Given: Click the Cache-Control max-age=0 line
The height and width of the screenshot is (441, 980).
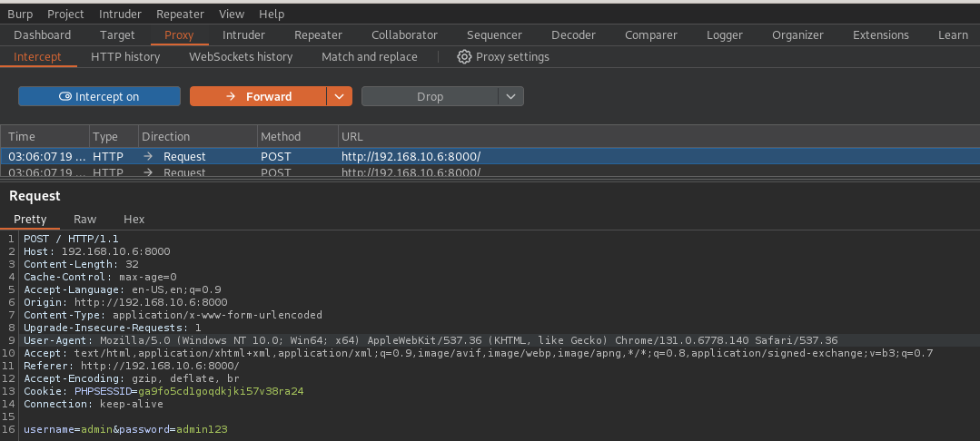Looking at the screenshot, I should tap(100, 277).
